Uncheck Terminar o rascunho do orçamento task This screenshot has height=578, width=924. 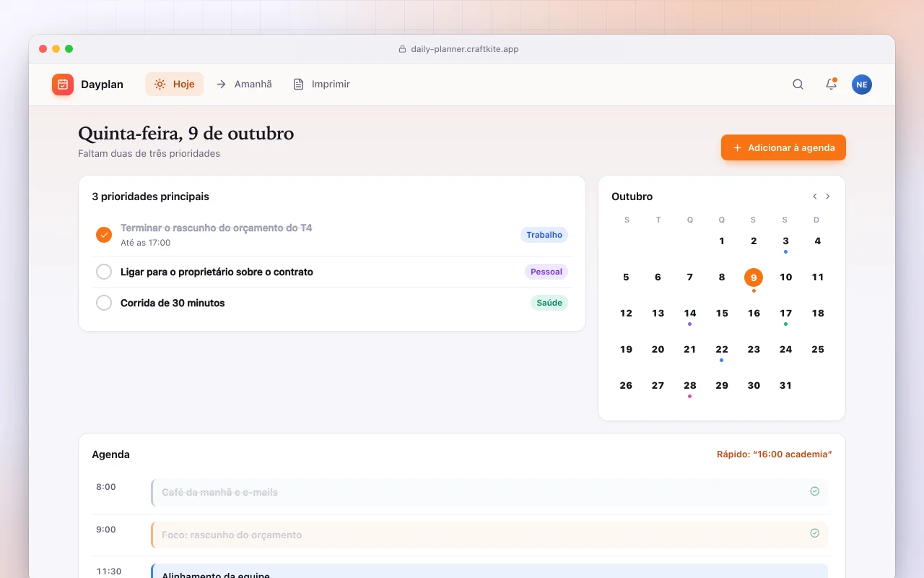(x=104, y=235)
